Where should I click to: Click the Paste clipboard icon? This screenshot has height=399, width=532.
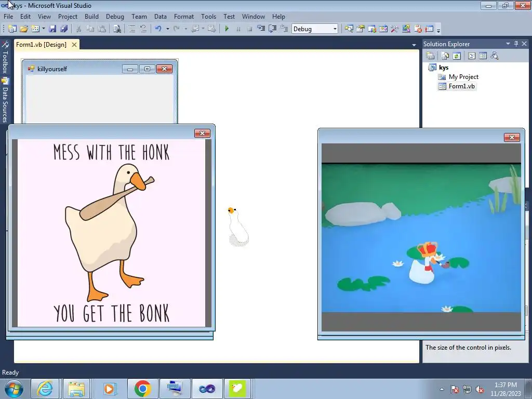tap(102, 29)
